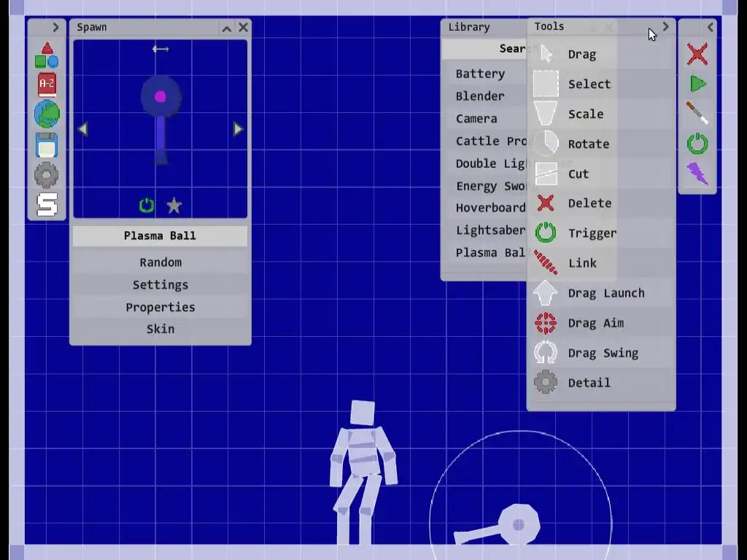The image size is (747, 560).
Task: Open Skin in Spawn panel
Action: point(160,329)
